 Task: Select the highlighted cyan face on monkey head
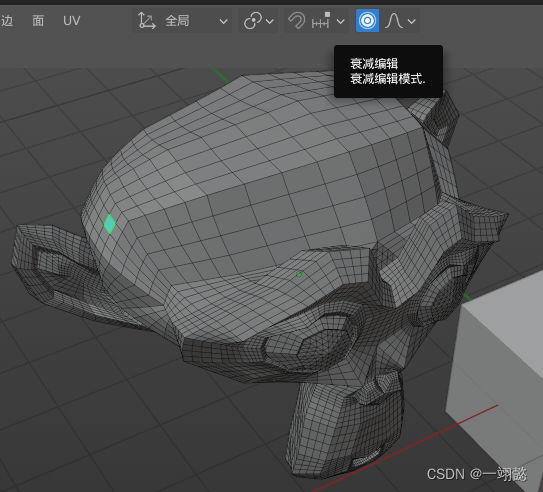[x=110, y=224]
